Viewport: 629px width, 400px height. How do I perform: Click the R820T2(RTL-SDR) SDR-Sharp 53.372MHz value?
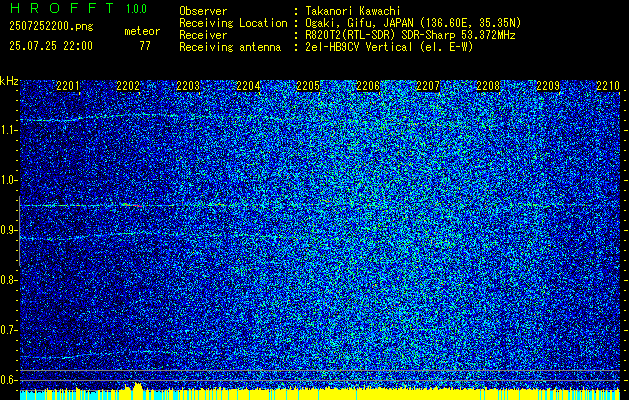410,35
